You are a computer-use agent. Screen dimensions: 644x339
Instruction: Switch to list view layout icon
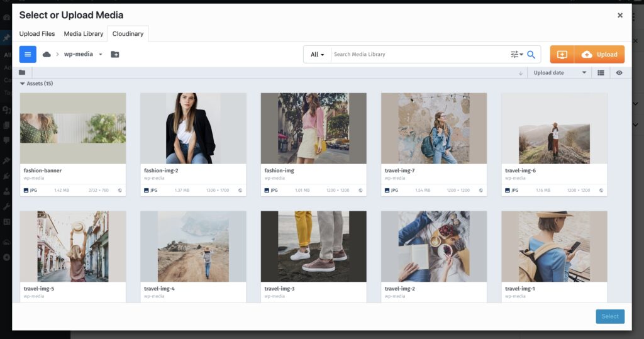click(x=601, y=73)
